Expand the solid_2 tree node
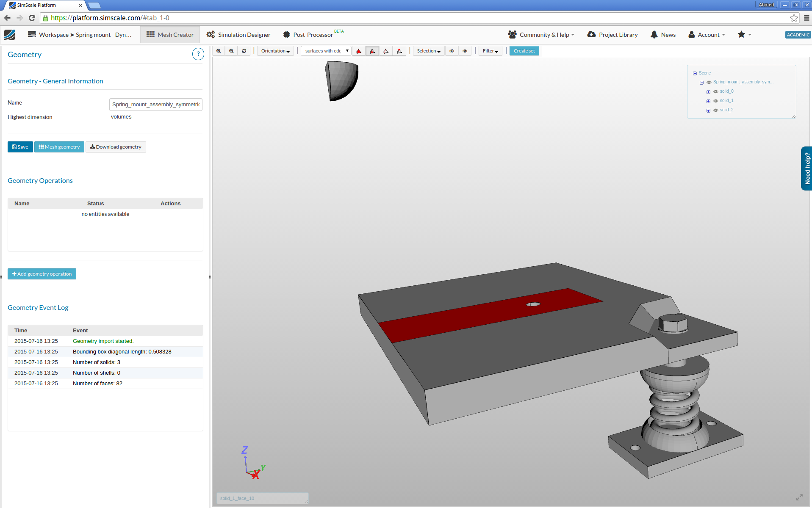 708,110
